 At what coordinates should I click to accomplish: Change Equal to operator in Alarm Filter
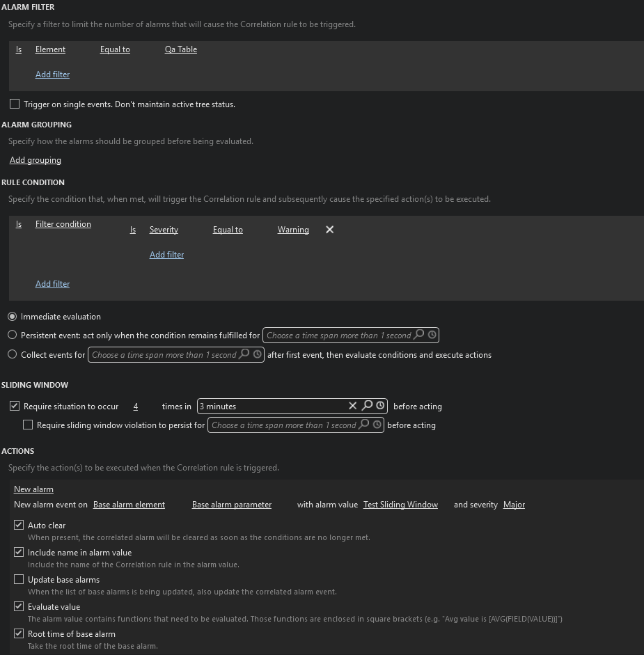point(115,49)
